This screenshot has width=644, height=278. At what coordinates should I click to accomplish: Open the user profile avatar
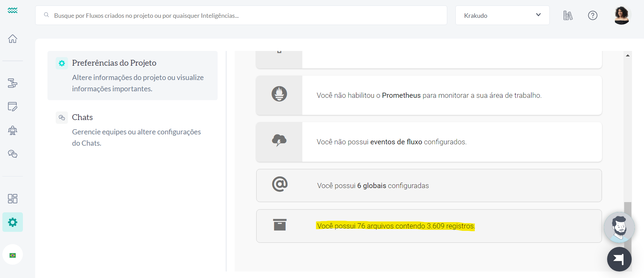tap(621, 15)
